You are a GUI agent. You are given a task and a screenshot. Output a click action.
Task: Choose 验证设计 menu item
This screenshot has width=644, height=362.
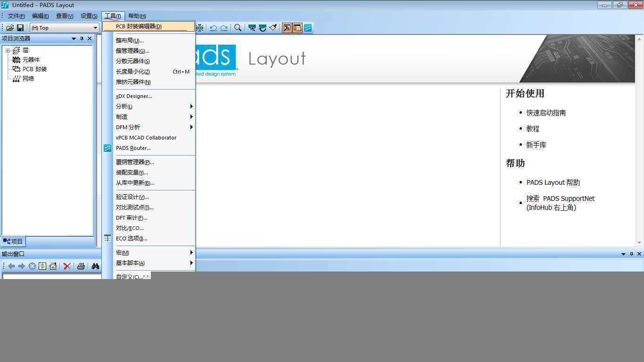[x=149, y=197]
